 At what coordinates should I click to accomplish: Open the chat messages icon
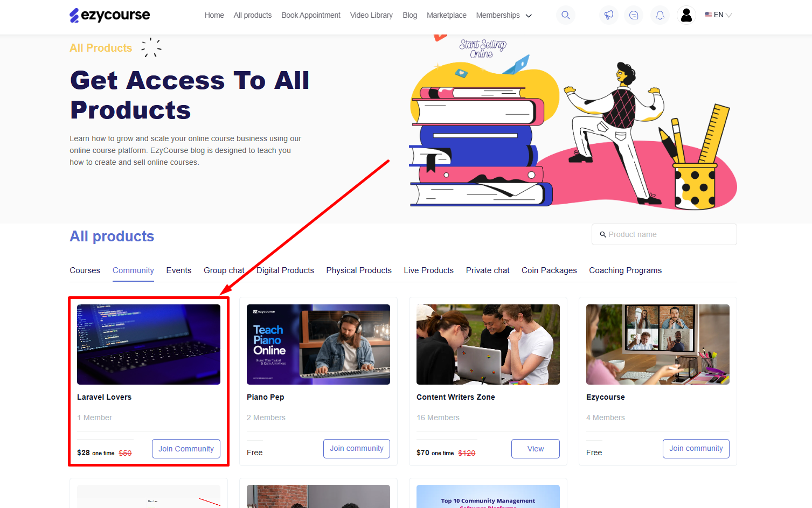[634, 15]
